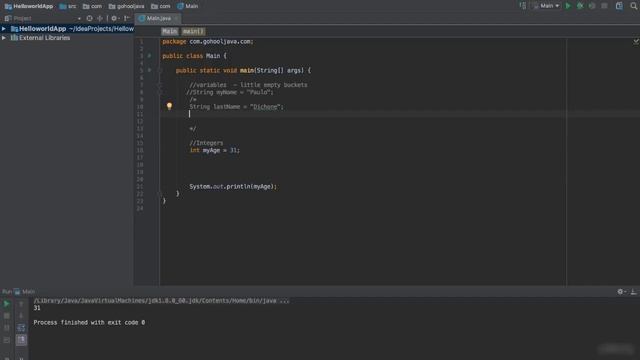This screenshot has height=360, width=640.
Task: Expand the External Libraries node
Action: (x=4, y=38)
